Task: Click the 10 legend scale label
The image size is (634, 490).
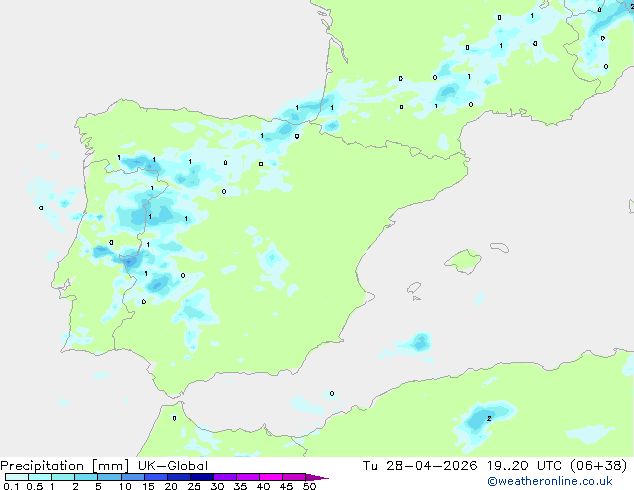Action: (125, 486)
